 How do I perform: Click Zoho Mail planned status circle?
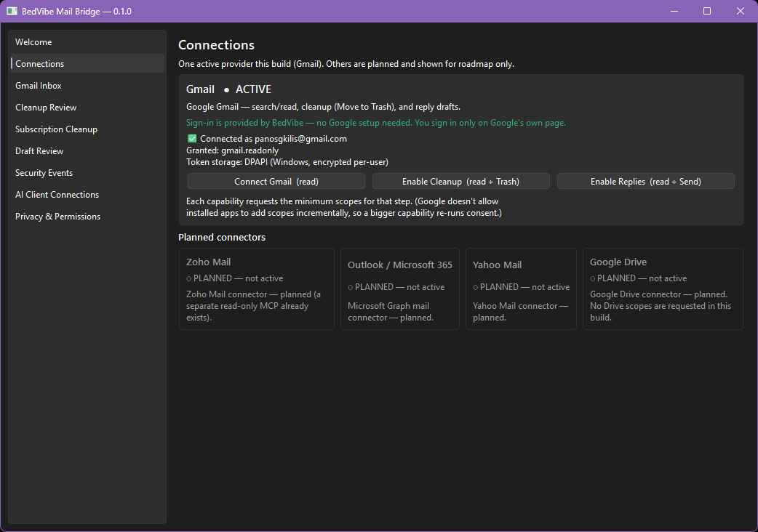click(189, 278)
